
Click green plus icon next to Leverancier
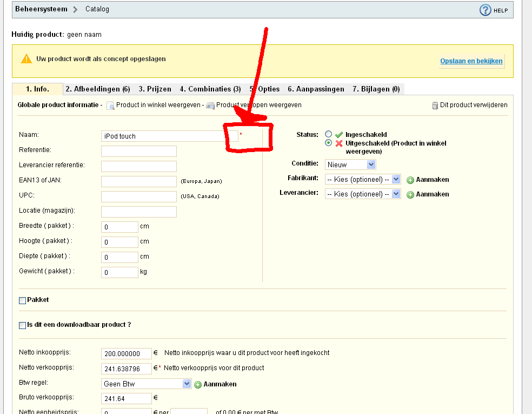coord(410,194)
